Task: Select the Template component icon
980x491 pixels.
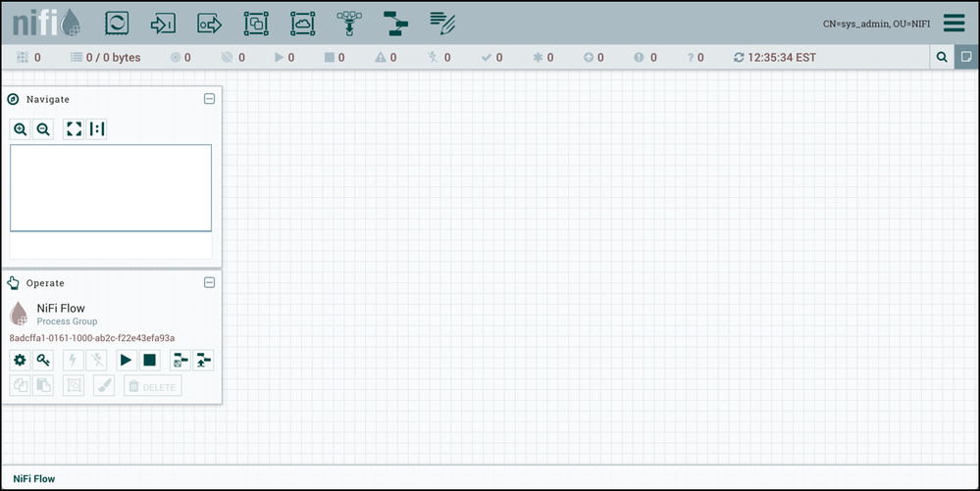Action: [x=395, y=24]
